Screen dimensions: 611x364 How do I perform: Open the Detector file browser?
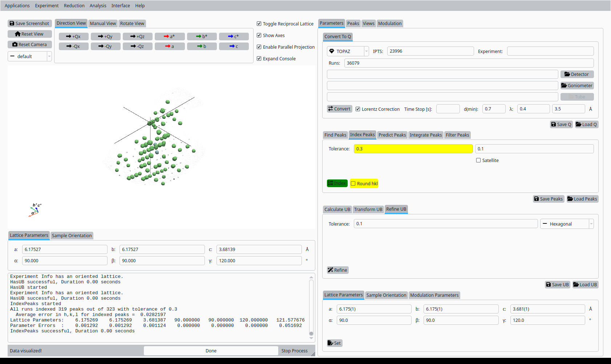click(577, 74)
